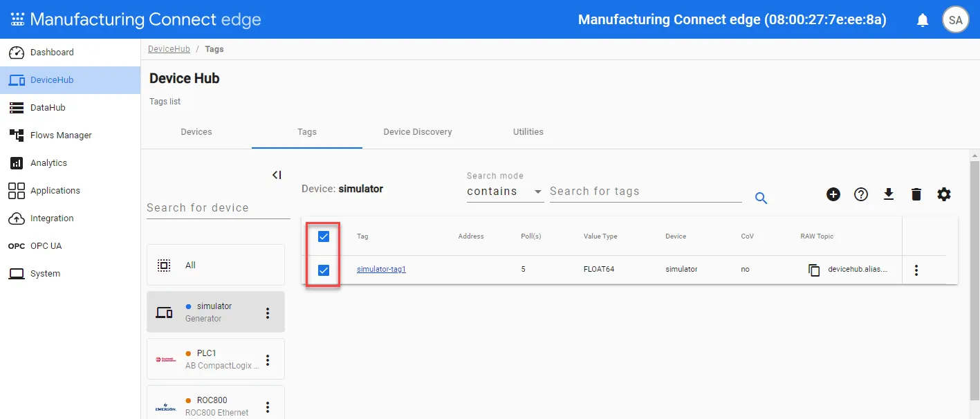This screenshot has width=980, height=419.
Task: Click the Flows Manager icon
Action: [x=17, y=136]
